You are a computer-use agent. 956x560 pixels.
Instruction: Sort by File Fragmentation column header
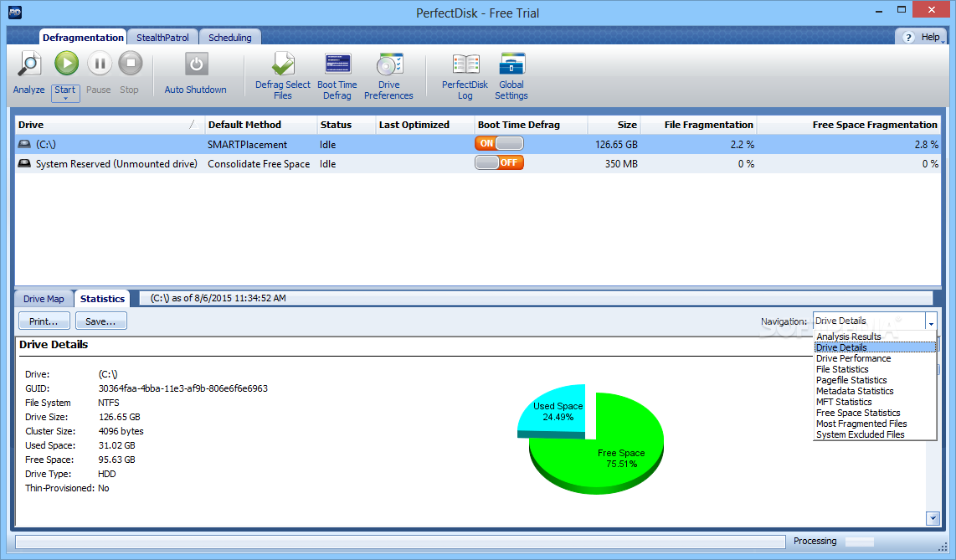[699, 125]
